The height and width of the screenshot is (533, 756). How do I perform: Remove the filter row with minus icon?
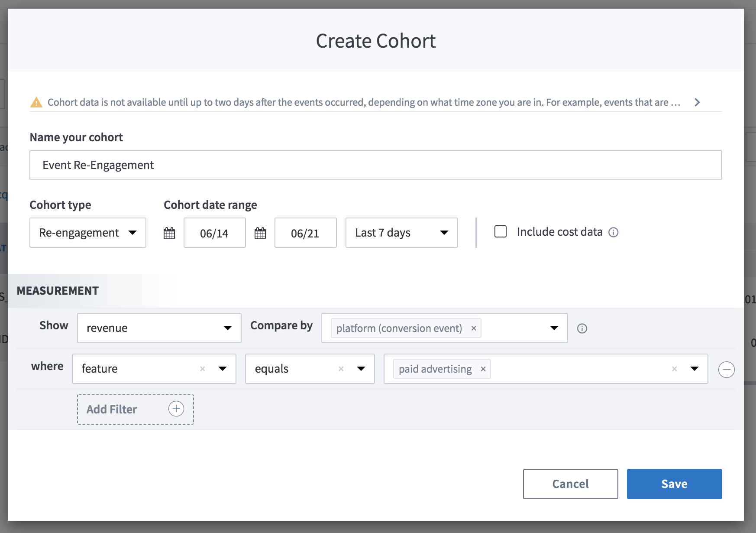click(x=726, y=370)
